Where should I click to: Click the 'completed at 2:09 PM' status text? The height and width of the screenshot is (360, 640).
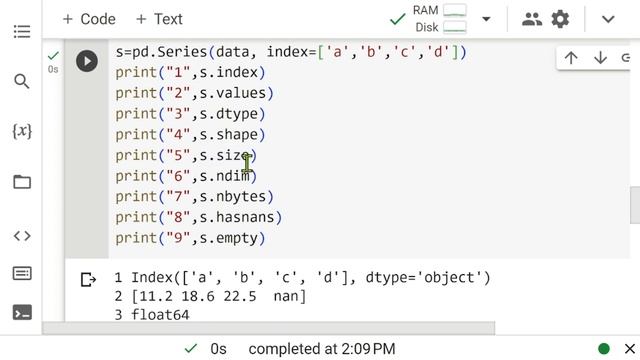click(322, 349)
